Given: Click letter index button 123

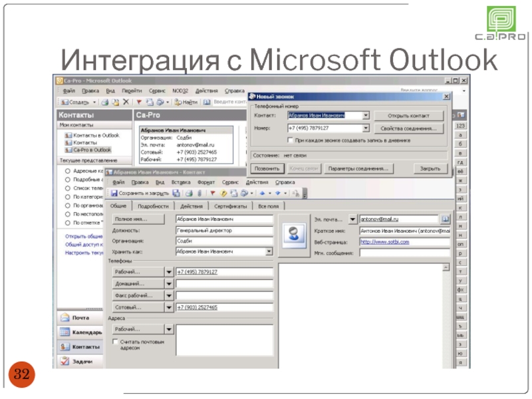Looking at the screenshot, I should pos(460,126).
